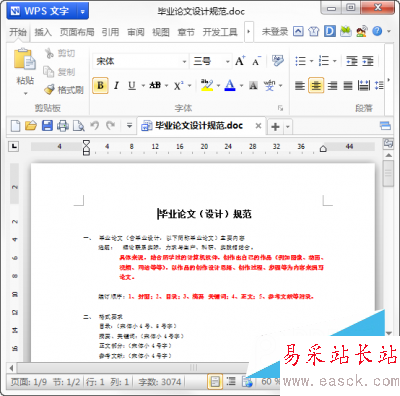
Task: Open font name dropdown 宋体
Action: coord(184,61)
